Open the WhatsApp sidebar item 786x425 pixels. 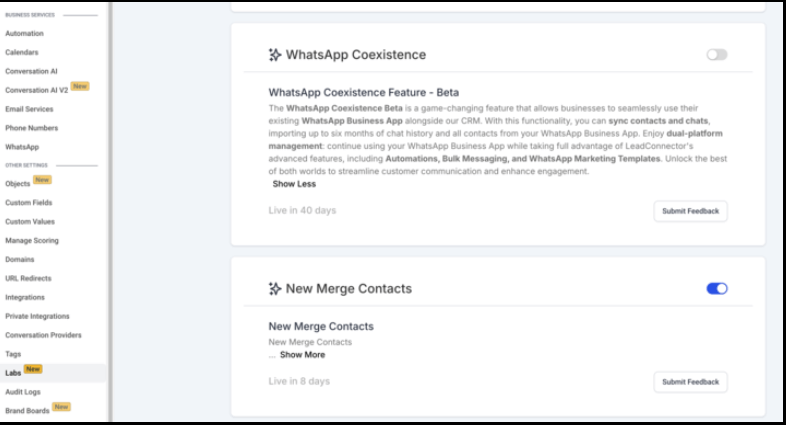pos(22,147)
